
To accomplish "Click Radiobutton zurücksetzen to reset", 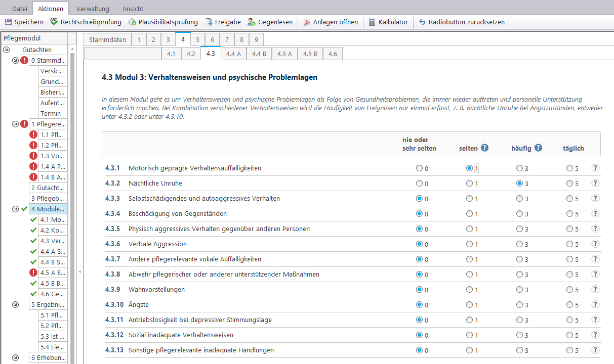I will click(462, 22).
